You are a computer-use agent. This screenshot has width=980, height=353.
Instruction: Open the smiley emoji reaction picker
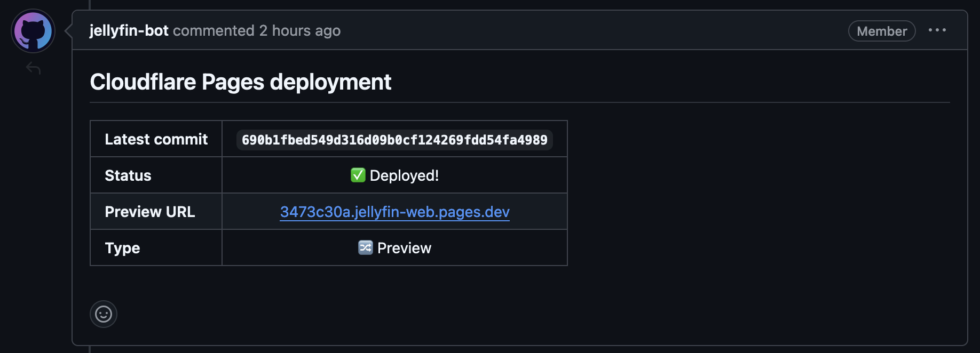(104, 314)
